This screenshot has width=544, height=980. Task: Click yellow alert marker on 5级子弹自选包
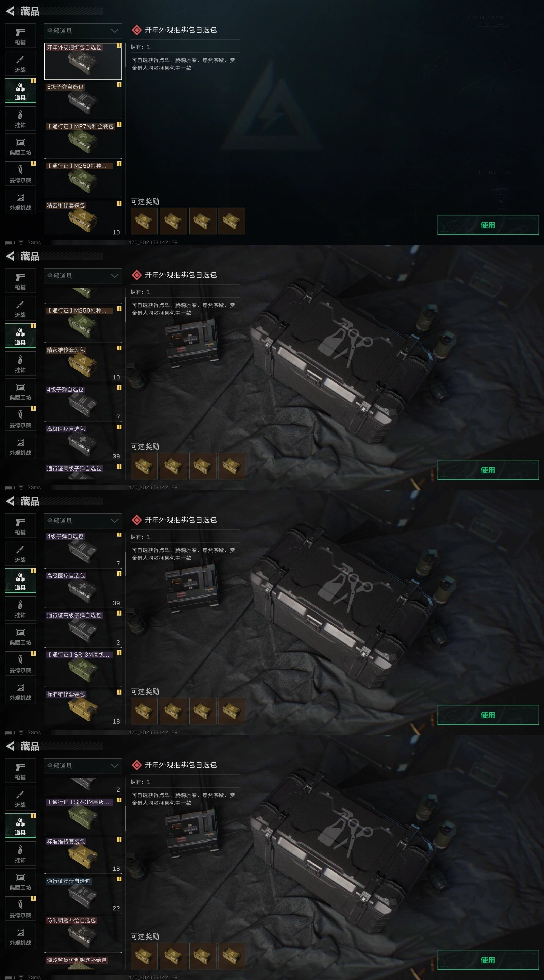pos(119,85)
